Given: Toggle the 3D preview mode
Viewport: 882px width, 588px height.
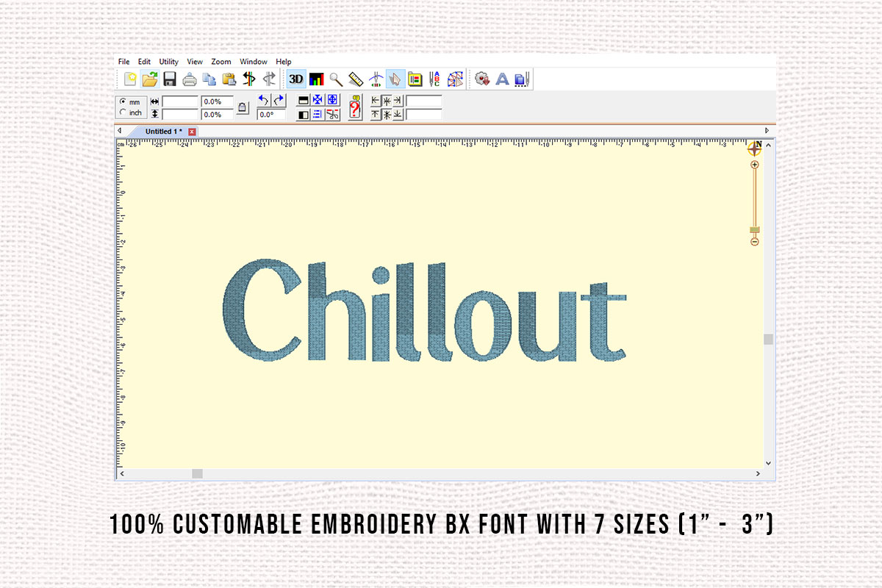Looking at the screenshot, I should click(x=296, y=79).
